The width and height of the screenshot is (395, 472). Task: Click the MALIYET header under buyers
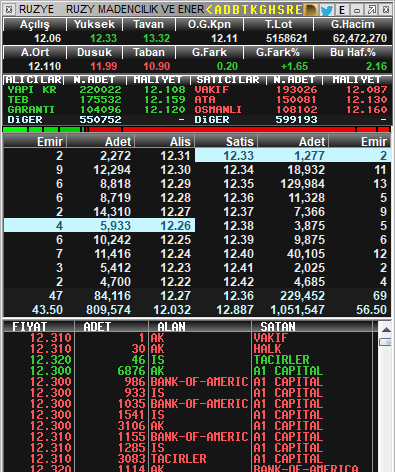[x=158, y=80]
